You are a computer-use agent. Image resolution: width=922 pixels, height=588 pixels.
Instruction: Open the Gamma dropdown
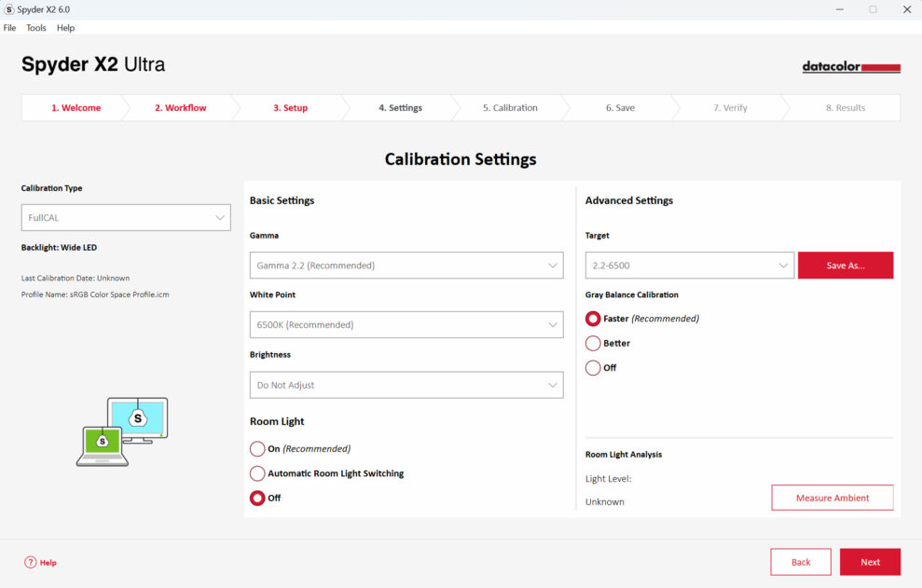(406, 266)
